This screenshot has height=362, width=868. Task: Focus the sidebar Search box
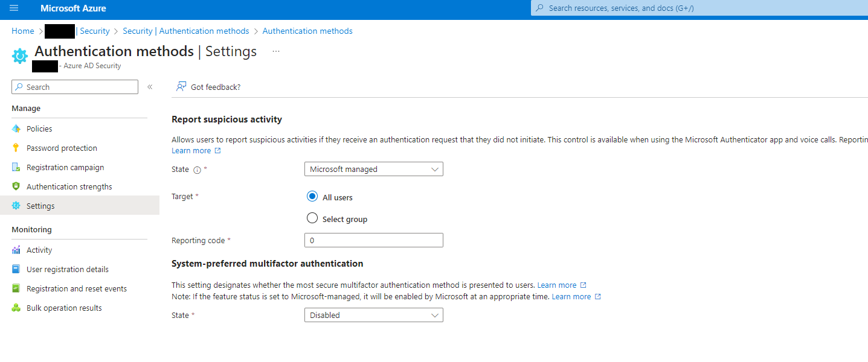[x=75, y=87]
